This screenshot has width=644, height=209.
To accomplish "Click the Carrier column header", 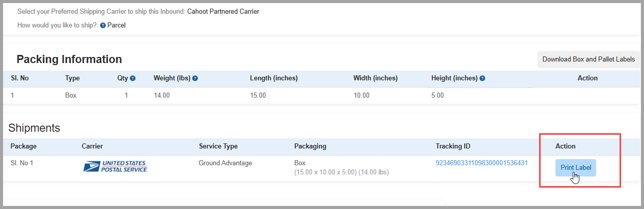I will click(x=92, y=146).
